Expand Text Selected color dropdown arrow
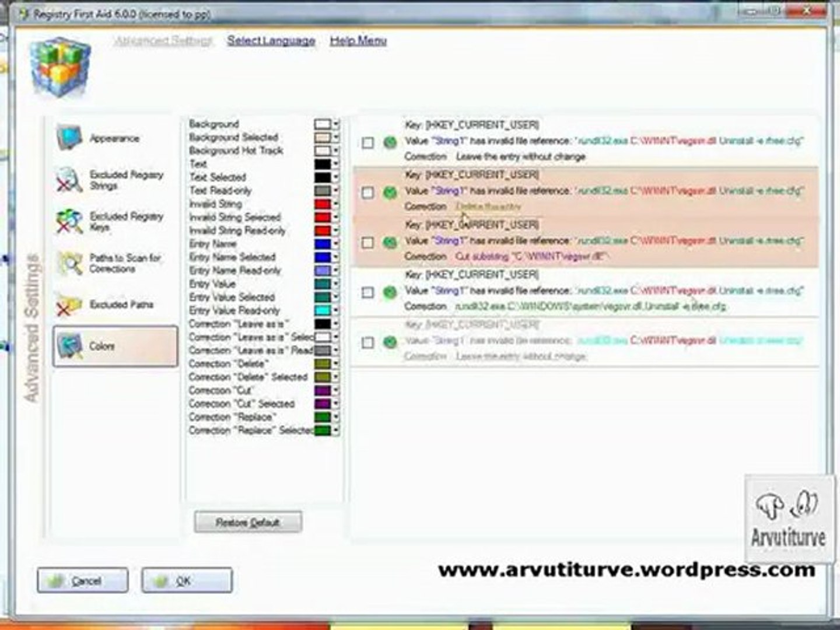Screen dimensions: 840x630 (x=335, y=177)
